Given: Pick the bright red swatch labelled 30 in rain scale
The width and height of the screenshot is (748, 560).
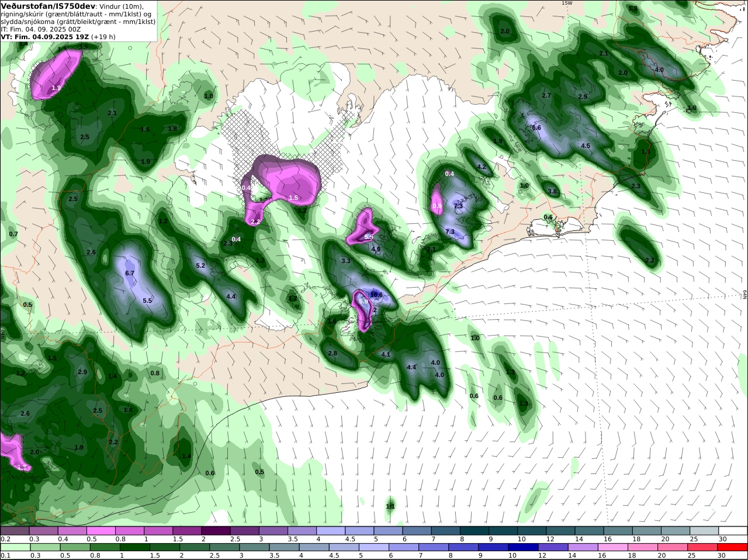Looking at the screenshot, I should 733,548.
